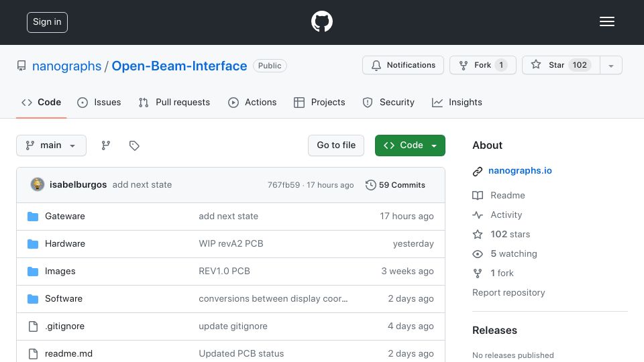Screen dimensions: 644x362
Task: Open the Open-Beam-Interface repository link
Action: (x=180, y=66)
